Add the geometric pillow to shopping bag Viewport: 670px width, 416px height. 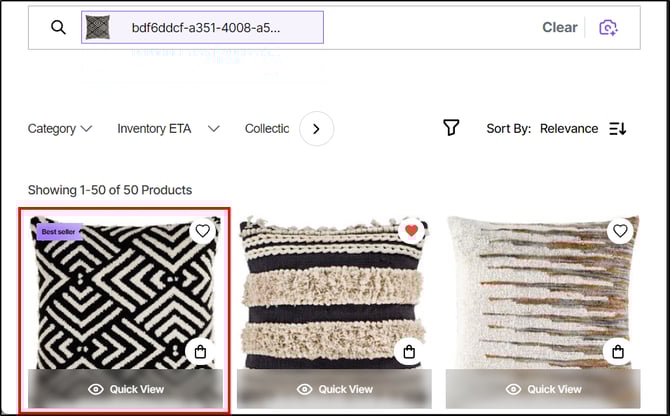coord(201,351)
